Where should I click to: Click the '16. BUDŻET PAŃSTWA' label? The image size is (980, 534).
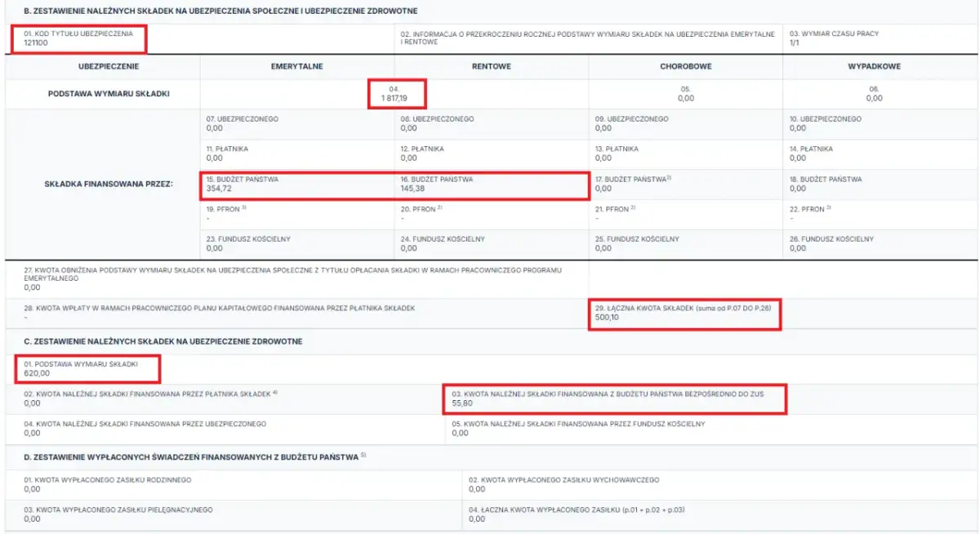click(x=437, y=179)
